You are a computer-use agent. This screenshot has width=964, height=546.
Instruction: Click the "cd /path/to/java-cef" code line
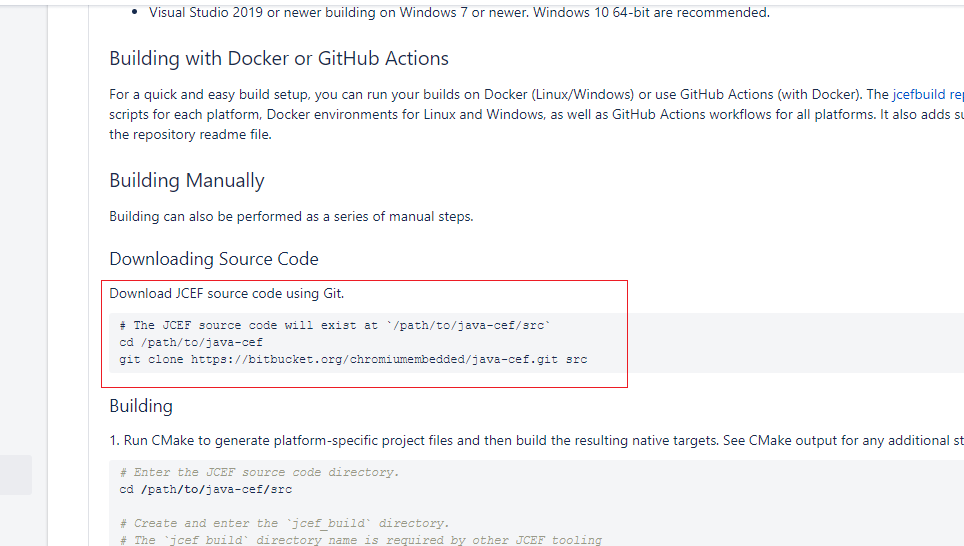[x=191, y=342]
